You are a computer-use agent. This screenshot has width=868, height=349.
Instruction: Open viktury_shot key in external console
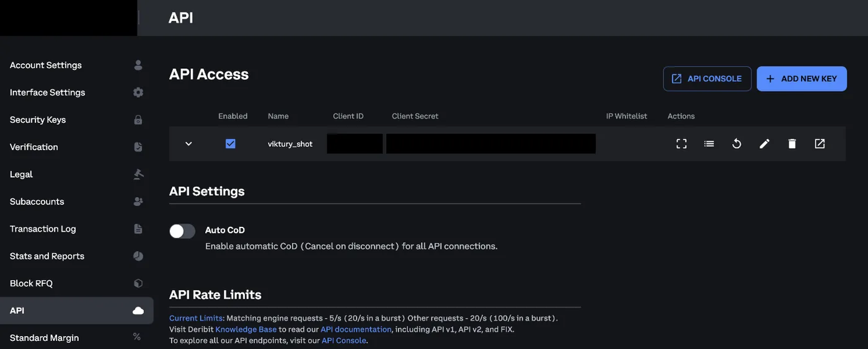point(820,144)
